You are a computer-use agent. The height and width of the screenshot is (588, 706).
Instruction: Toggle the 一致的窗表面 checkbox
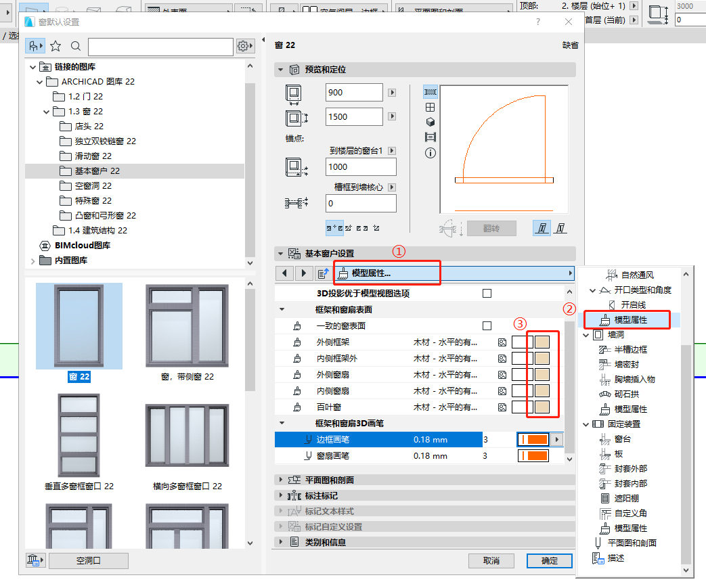[x=486, y=325]
